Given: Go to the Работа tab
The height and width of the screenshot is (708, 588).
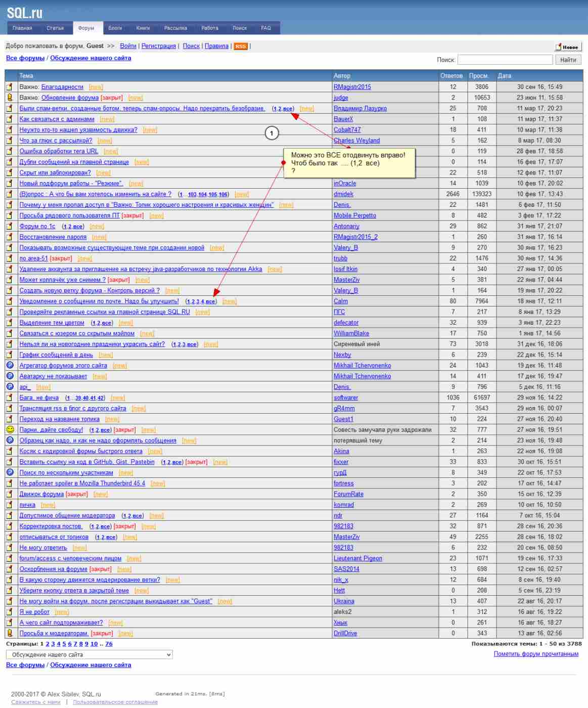Looking at the screenshot, I should (x=210, y=28).
